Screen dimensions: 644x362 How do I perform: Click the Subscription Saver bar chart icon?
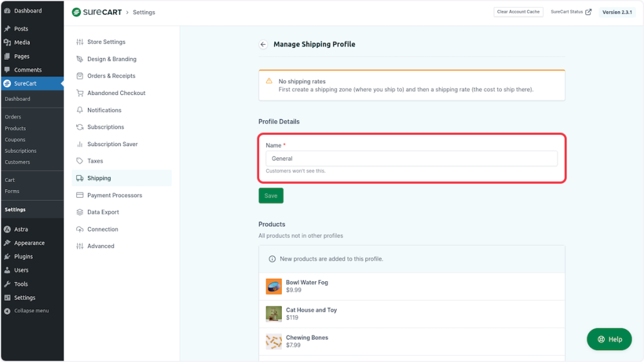pos(80,144)
